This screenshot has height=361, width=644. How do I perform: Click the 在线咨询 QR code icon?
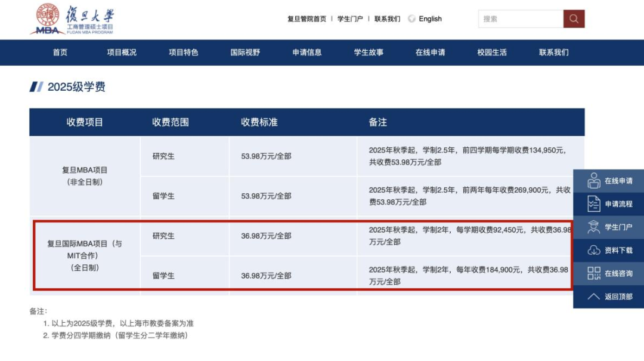point(593,273)
